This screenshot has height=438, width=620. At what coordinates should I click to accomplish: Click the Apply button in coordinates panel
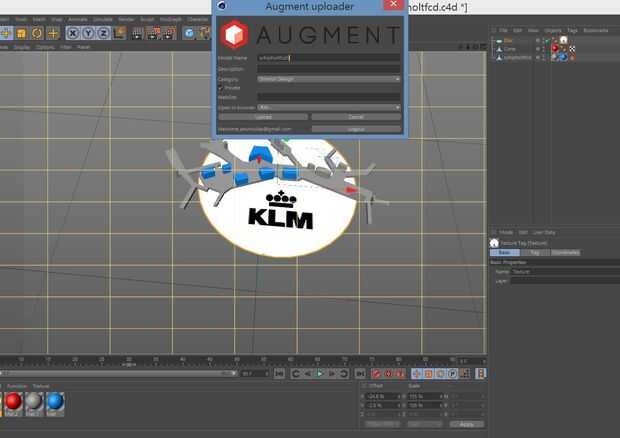tap(467, 424)
